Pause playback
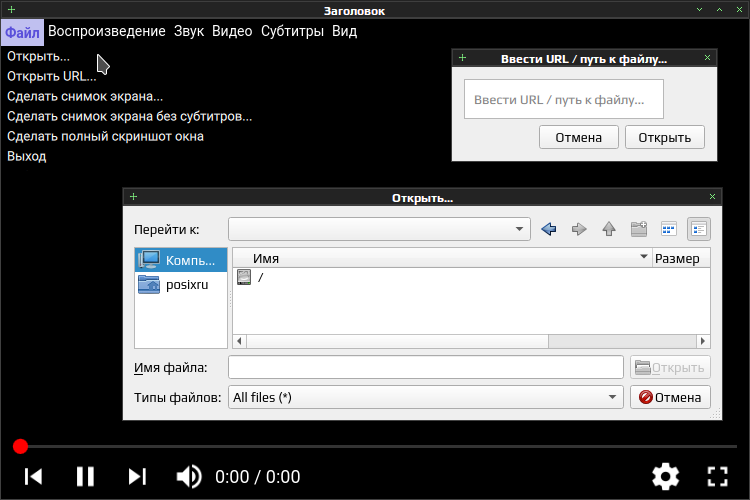 (85, 477)
